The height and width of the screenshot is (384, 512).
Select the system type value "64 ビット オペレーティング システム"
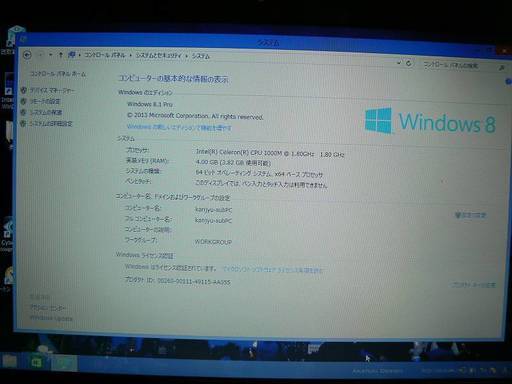click(233, 173)
